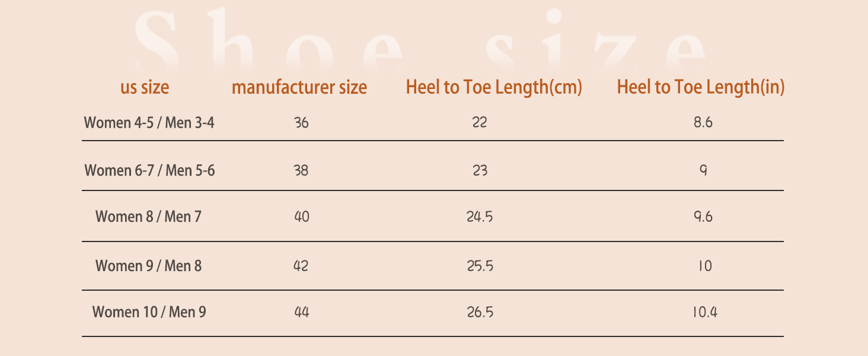Click the 25.5 cm length value
Screen dimensions: 868x356
(480, 266)
